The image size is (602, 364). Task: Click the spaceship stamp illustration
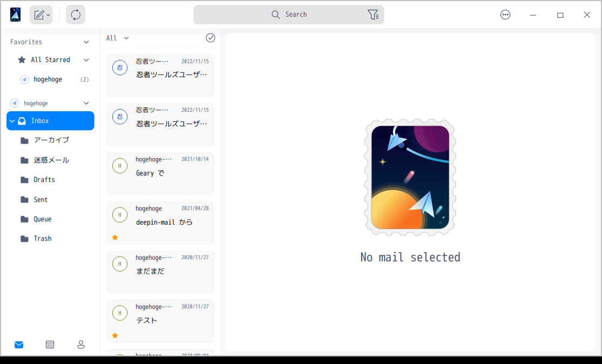point(410,177)
